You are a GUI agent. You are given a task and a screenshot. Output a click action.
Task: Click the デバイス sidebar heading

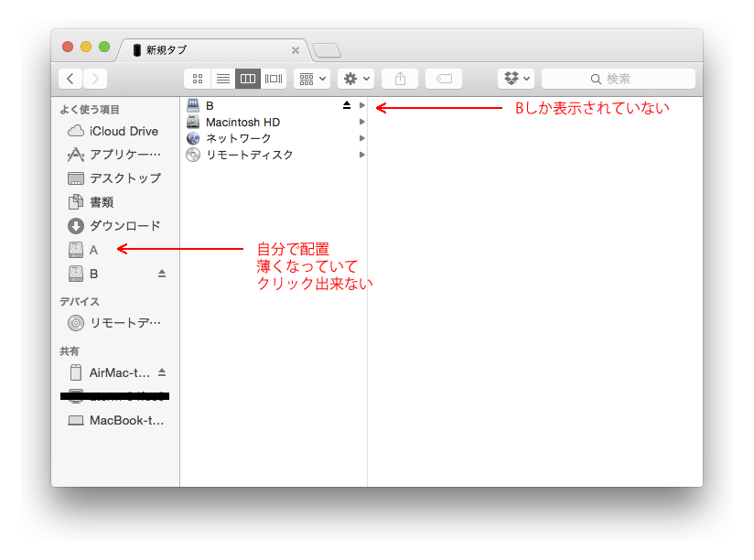point(80,301)
